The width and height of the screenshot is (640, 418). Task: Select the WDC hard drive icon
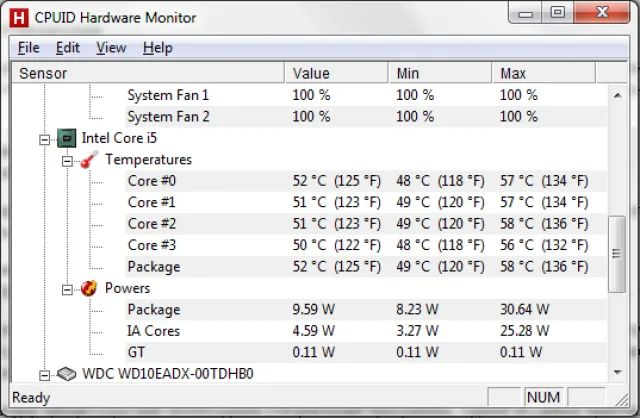[67, 374]
